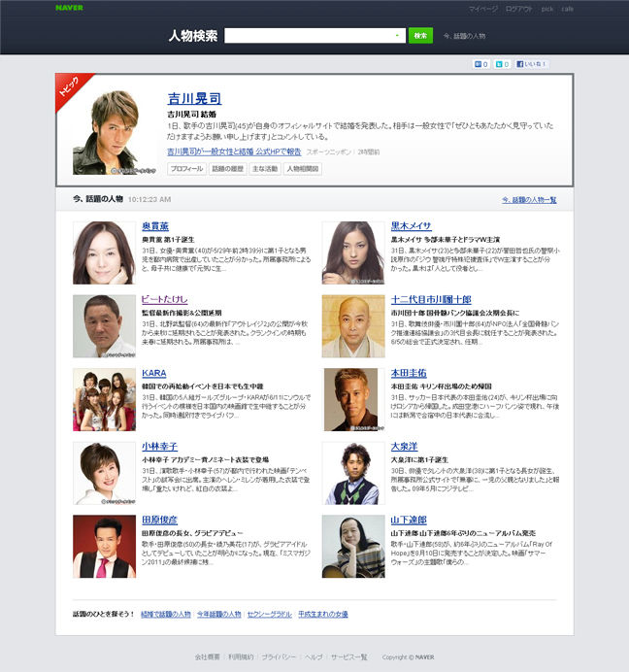629x672 pixels.
Task: Open 結婚で話題の人物 footer topic link
Action: [166, 614]
